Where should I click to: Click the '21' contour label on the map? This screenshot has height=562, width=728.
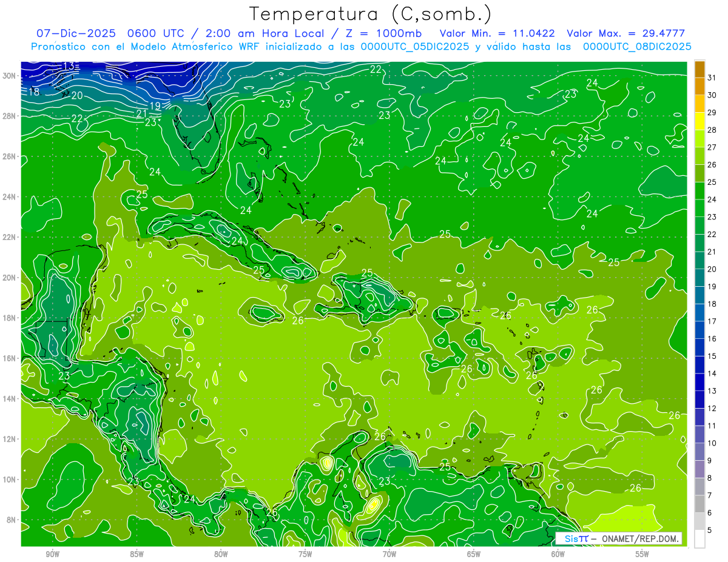point(142,113)
